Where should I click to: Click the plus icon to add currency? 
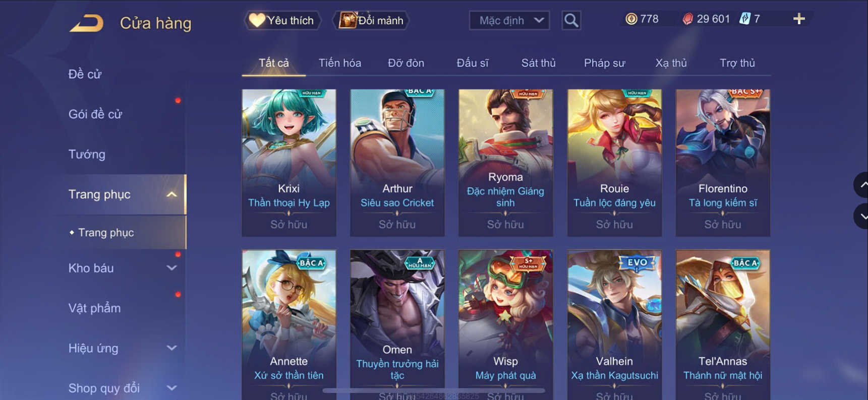[x=799, y=19]
